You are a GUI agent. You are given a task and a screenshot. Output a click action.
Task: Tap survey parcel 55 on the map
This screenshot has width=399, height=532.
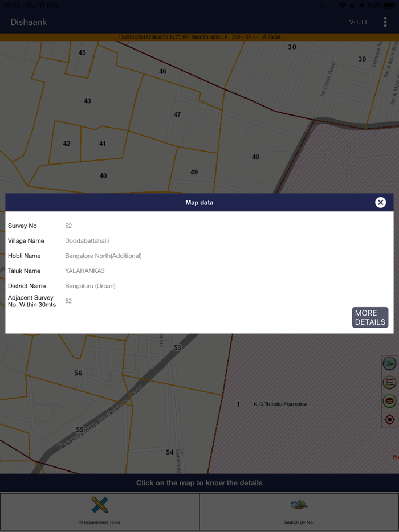point(80,430)
